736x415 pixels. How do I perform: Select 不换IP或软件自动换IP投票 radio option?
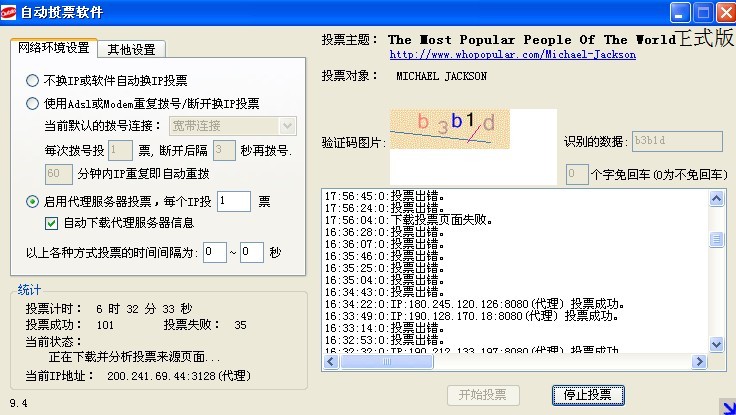point(33,80)
